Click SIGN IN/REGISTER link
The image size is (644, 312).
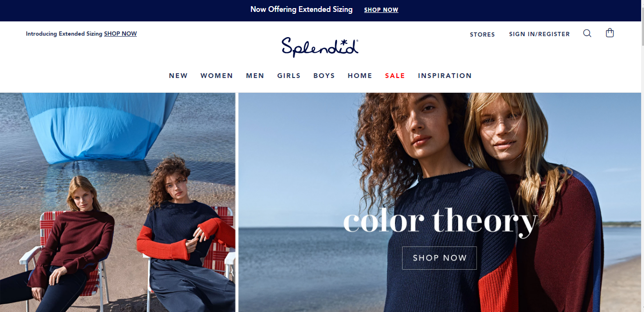(x=539, y=34)
